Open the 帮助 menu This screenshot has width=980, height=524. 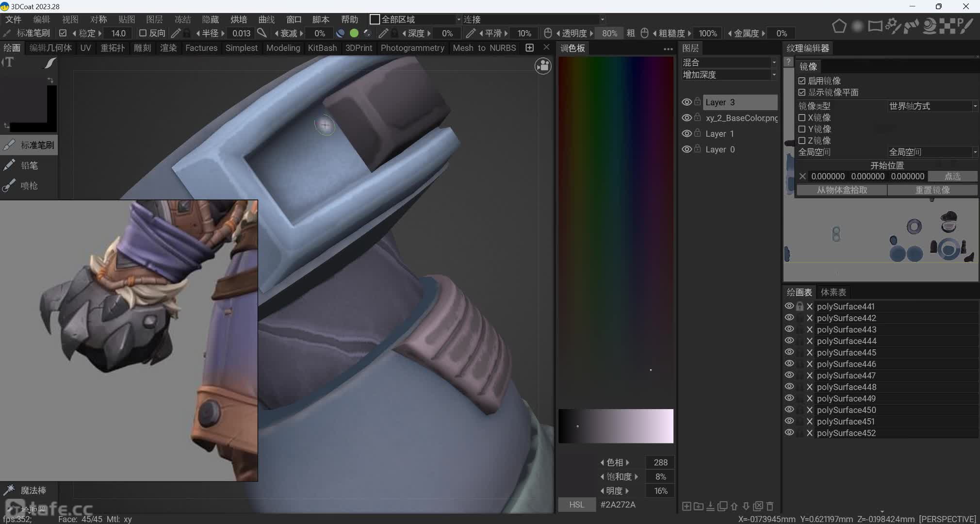349,19
